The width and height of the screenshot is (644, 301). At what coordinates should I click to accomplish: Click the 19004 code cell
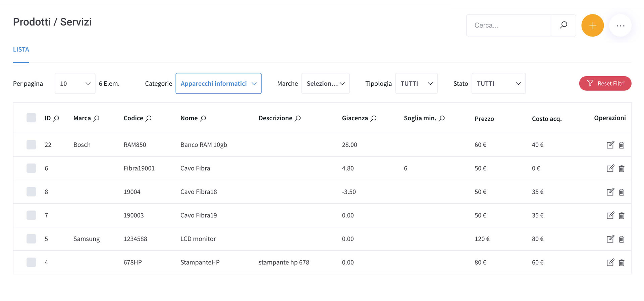tap(132, 192)
